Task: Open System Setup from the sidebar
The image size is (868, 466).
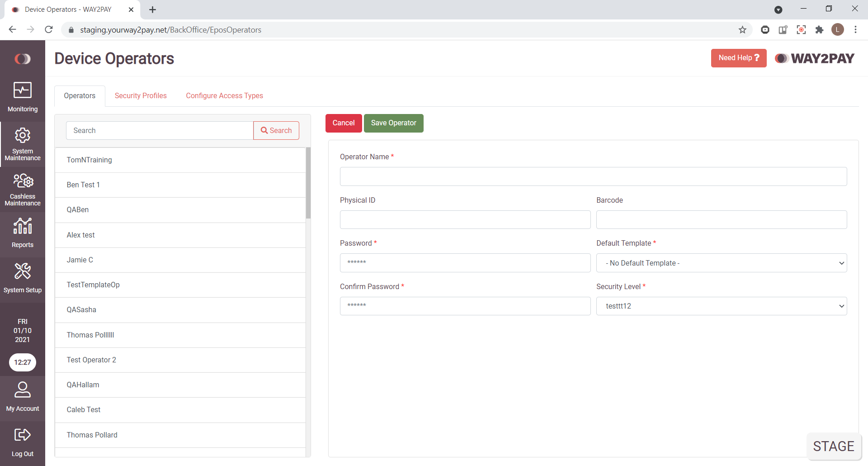Action: tap(23, 278)
